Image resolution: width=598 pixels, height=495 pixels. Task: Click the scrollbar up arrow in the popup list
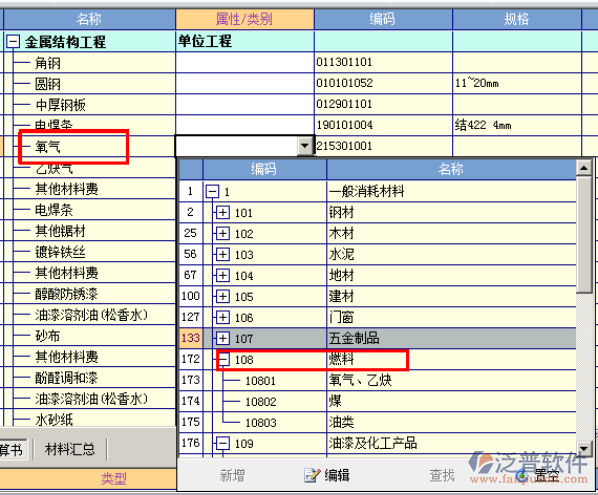click(x=584, y=168)
